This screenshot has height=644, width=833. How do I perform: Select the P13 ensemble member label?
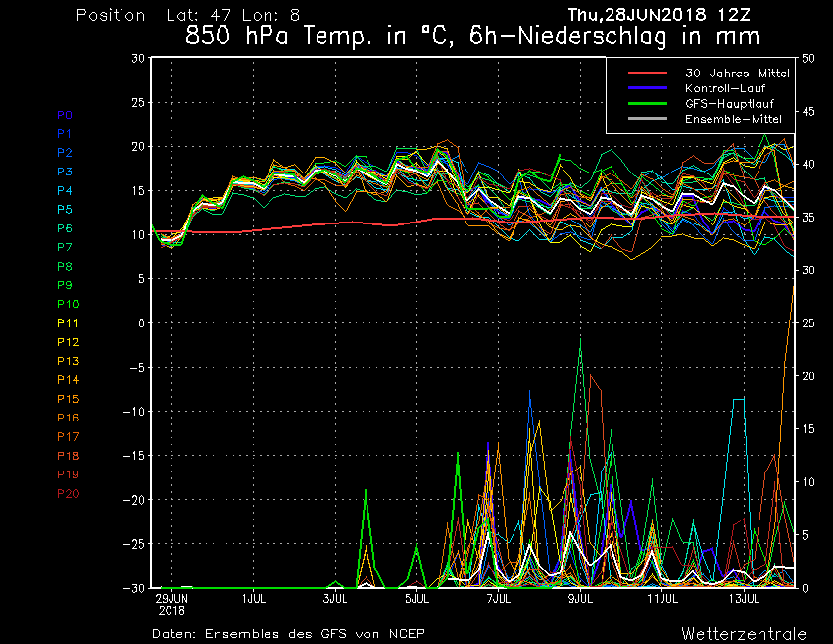click(x=68, y=361)
